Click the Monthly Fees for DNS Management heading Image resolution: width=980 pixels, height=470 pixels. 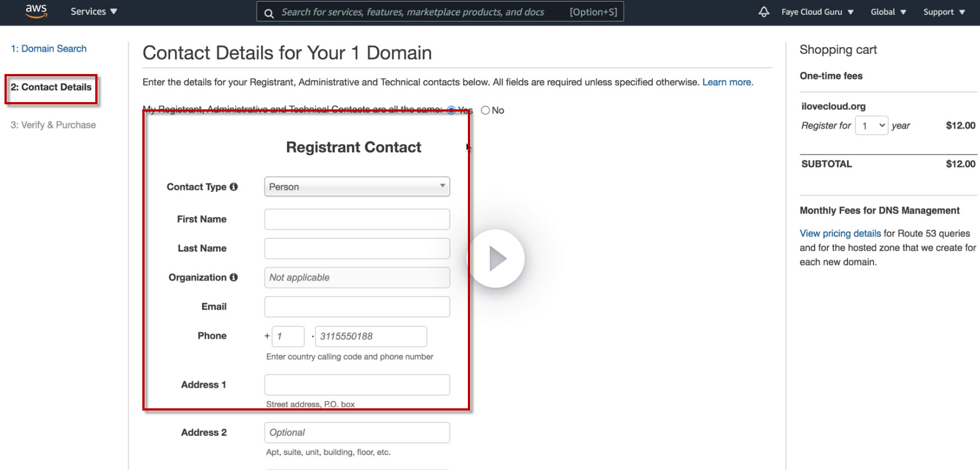880,210
